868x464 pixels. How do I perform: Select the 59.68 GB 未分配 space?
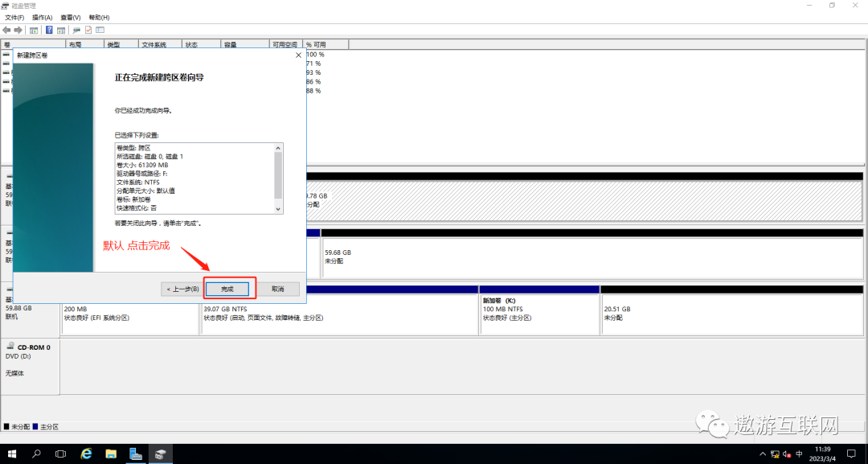point(592,257)
